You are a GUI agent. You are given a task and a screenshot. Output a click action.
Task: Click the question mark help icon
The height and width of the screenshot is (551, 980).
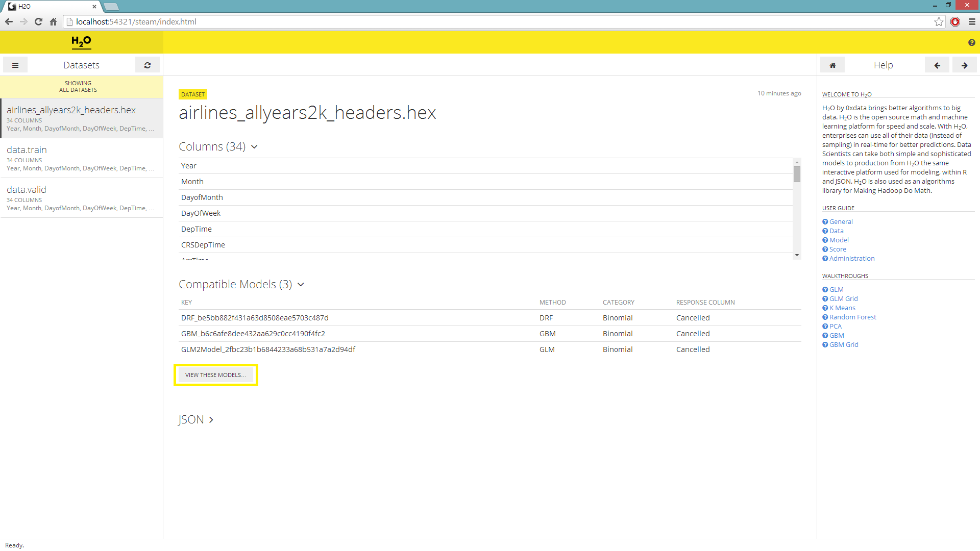click(x=971, y=43)
